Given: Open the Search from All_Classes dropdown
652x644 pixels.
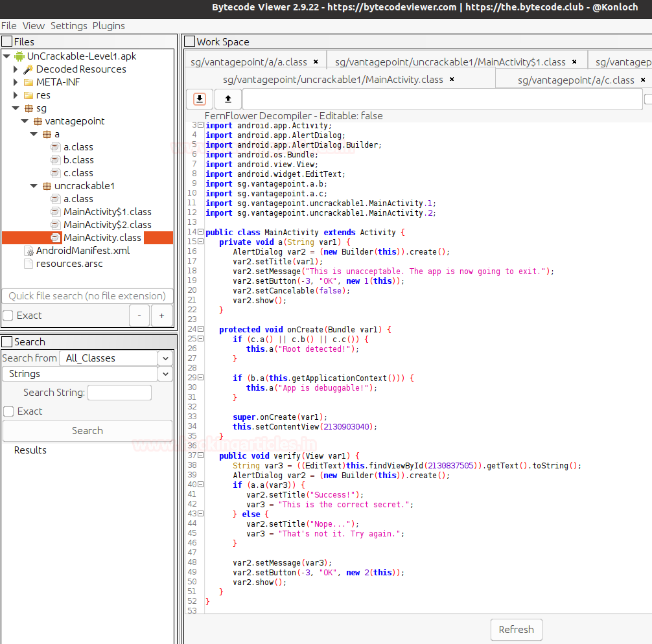Looking at the screenshot, I should 165,358.
